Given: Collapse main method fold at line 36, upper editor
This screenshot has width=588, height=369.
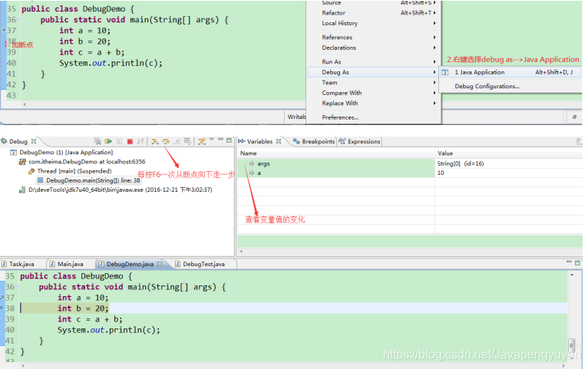Looking at the screenshot, I should [x=18, y=19].
